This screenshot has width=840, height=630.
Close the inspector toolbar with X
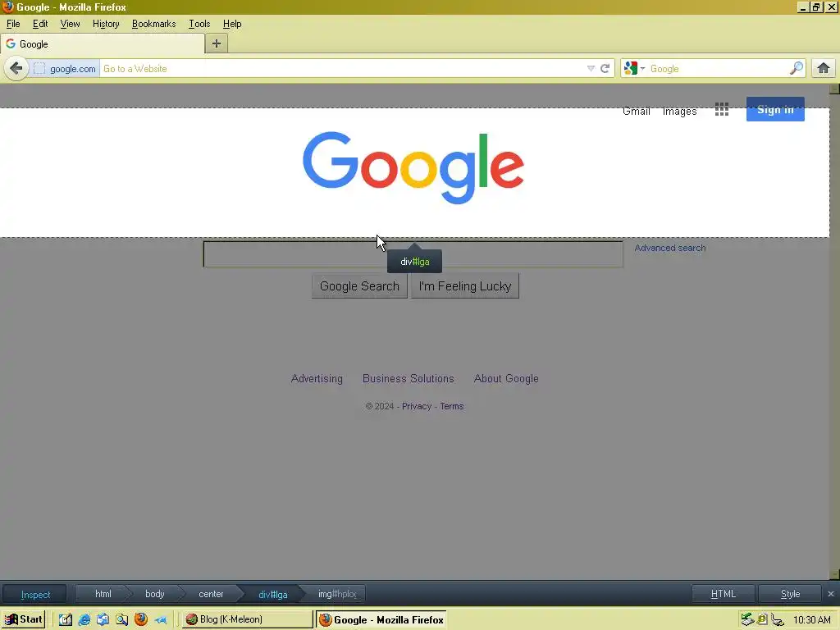point(831,594)
